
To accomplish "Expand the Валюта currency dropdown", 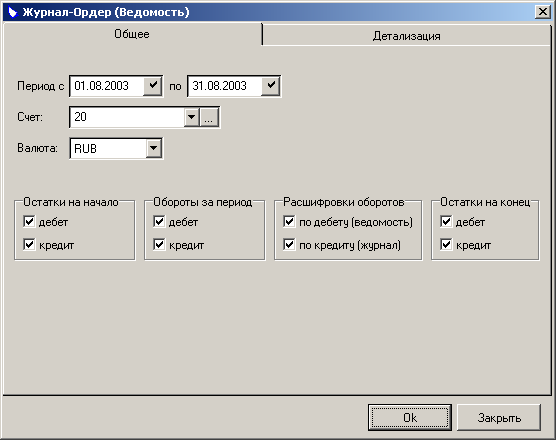I will [154, 148].
